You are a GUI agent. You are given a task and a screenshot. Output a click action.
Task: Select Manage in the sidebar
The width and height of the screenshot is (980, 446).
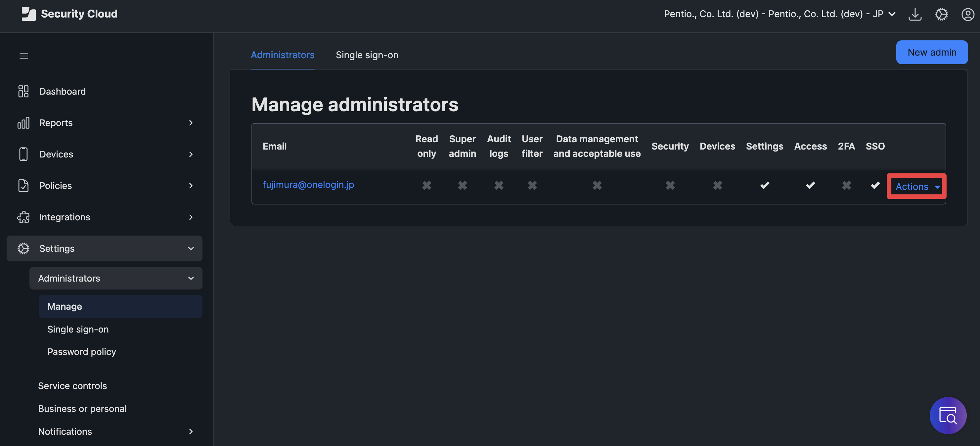point(120,306)
